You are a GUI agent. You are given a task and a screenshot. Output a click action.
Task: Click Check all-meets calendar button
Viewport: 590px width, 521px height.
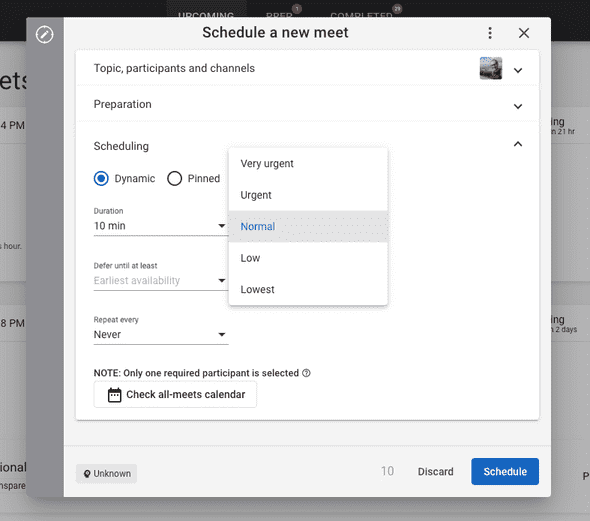(175, 394)
